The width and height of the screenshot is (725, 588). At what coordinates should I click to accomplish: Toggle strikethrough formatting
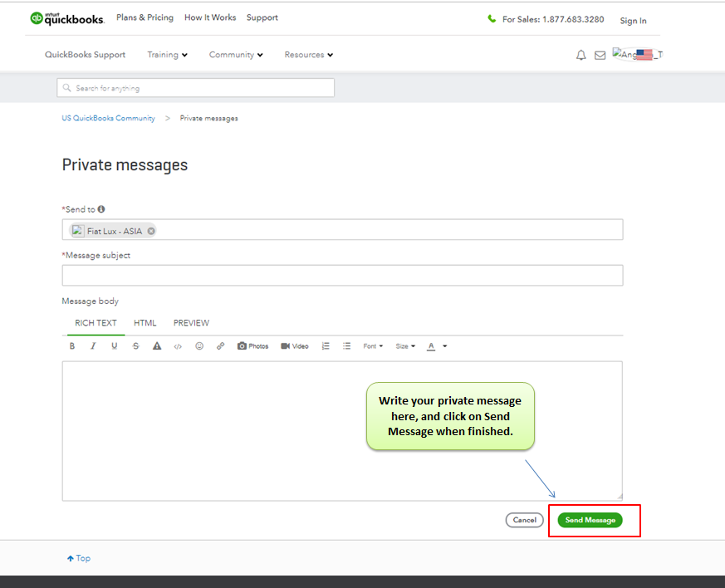coord(135,346)
